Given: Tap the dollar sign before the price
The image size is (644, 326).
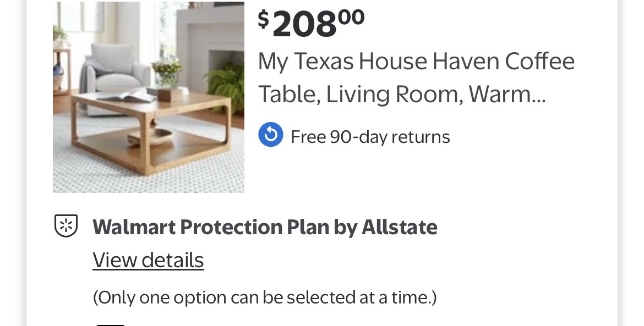Looking at the screenshot, I should click(x=264, y=19).
